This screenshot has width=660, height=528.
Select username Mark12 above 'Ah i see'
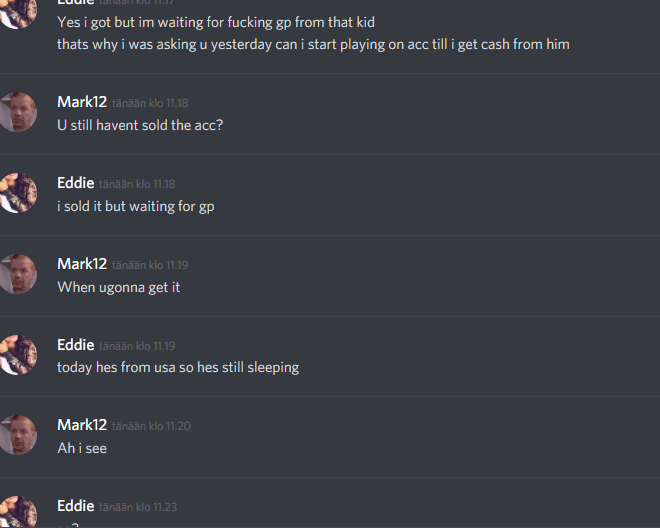(x=82, y=425)
